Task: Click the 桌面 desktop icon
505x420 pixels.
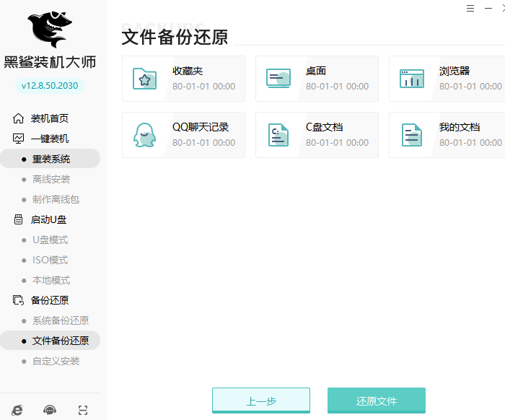Action: (278, 78)
